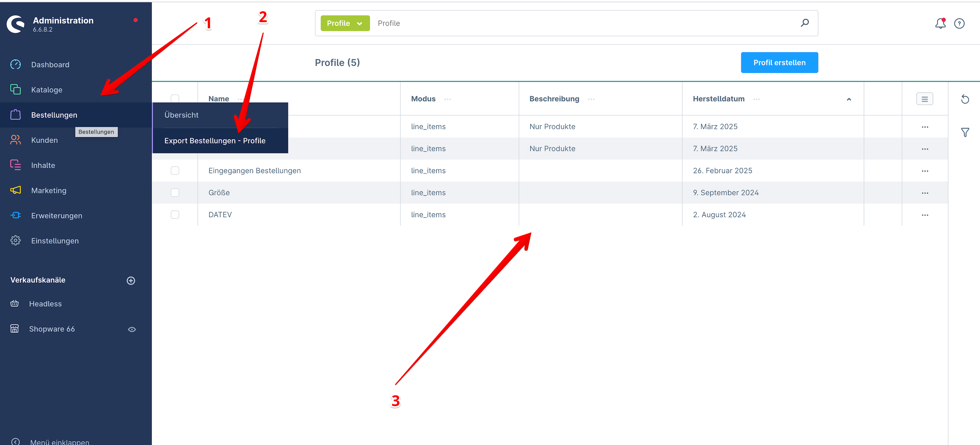This screenshot has height=445, width=980.
Task: Click the Erweiterungen navigation icon
Action: tap(16, 215)
